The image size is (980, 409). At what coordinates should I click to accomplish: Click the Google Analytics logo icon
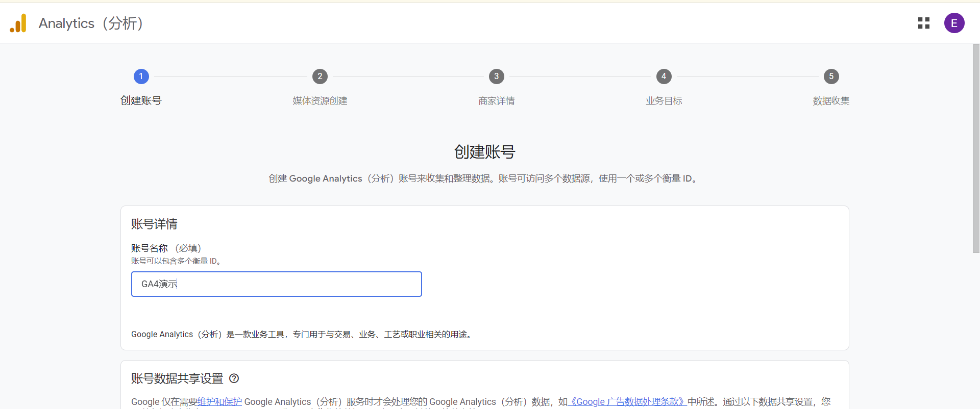[x=18, y=23]
